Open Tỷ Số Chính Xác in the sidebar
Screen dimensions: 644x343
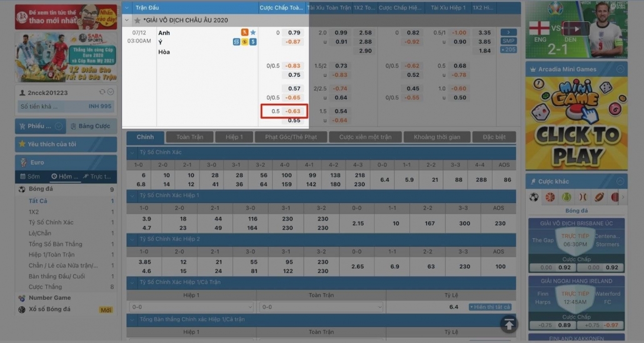(51, 222)
